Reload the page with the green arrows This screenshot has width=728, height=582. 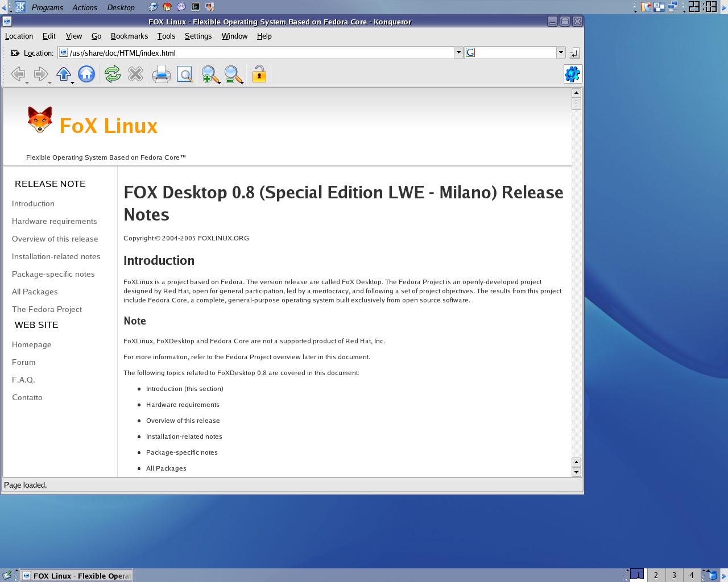113,74
